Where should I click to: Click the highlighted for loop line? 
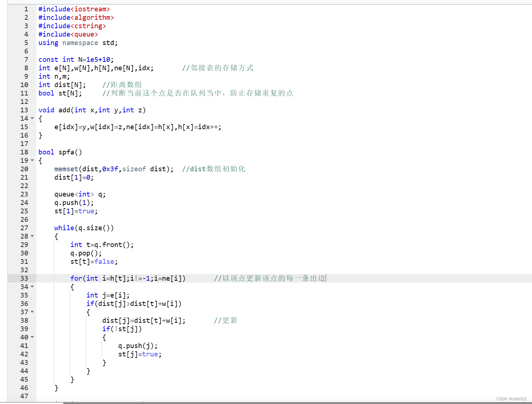(x=128, y=278)
